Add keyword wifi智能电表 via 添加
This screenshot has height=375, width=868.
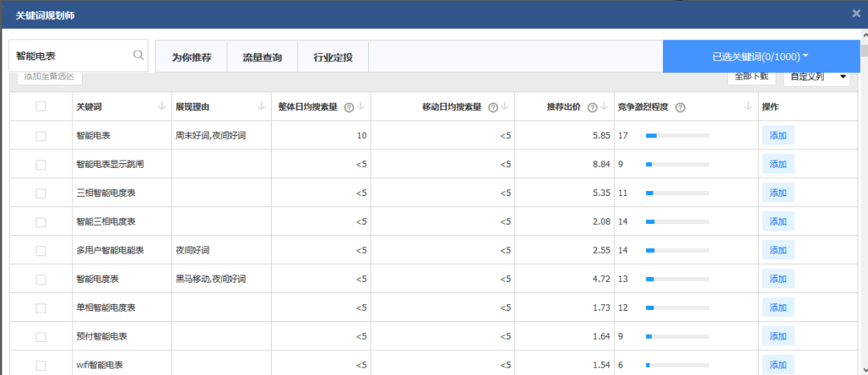click(778, 365)
